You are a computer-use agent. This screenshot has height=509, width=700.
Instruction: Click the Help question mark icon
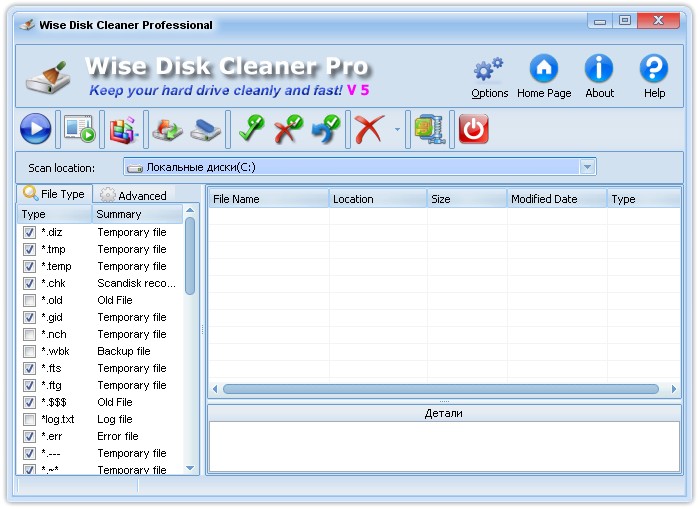654,76
